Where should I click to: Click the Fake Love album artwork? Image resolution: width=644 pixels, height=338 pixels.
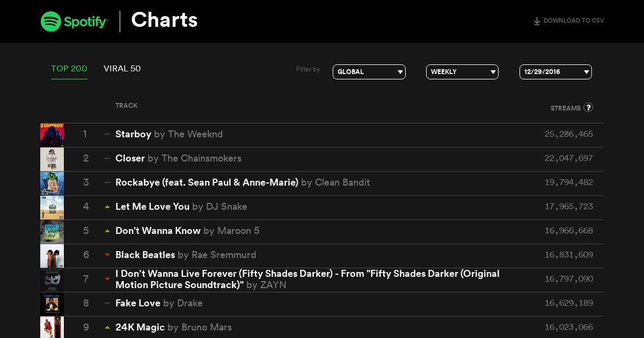(52, 304)
